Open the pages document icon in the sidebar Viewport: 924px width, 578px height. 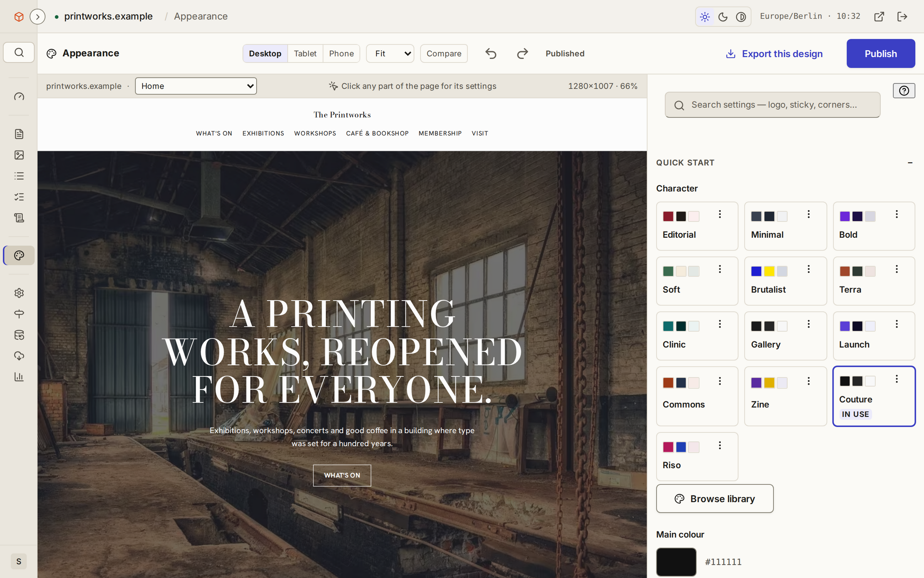click(x=19, y=134)
